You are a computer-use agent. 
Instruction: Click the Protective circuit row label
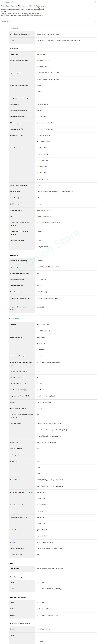pos(15,191)
